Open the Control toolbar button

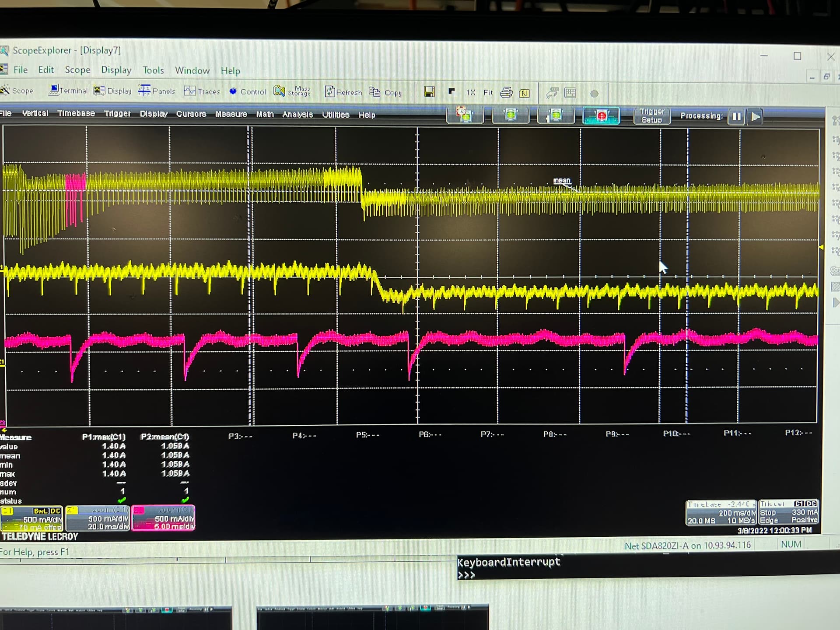click(247, 91)
